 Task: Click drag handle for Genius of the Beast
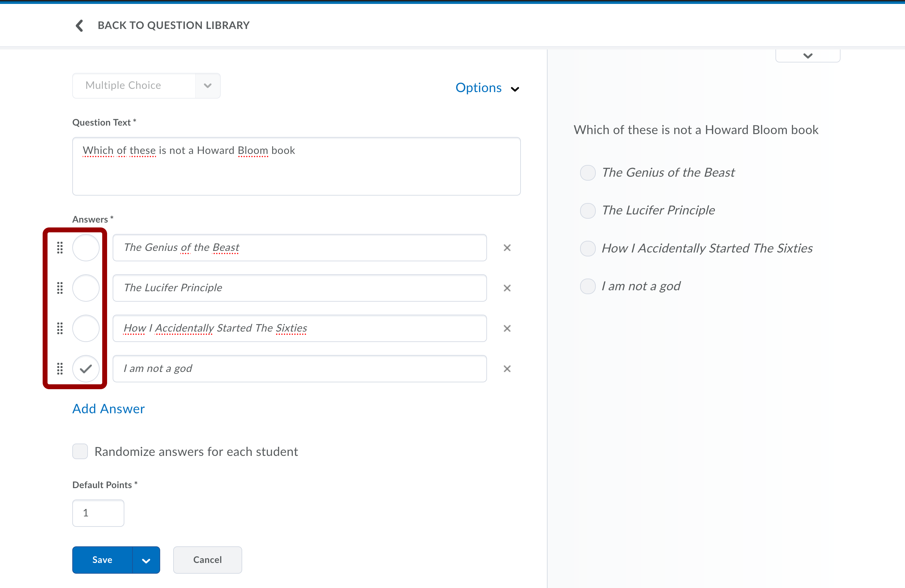tap(60, 248)
